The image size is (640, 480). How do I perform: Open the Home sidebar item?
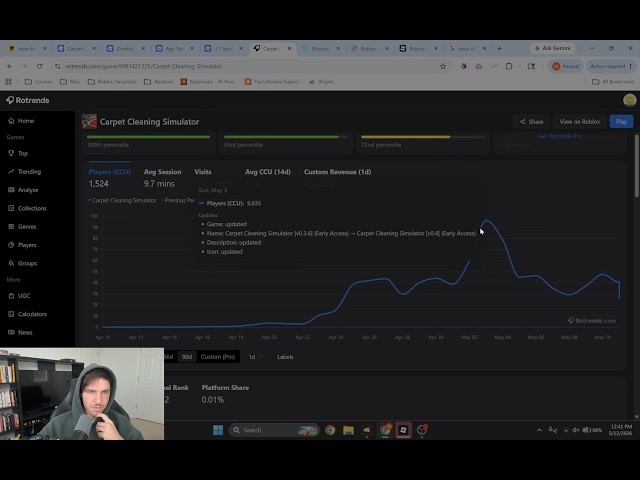pos(21,121)
